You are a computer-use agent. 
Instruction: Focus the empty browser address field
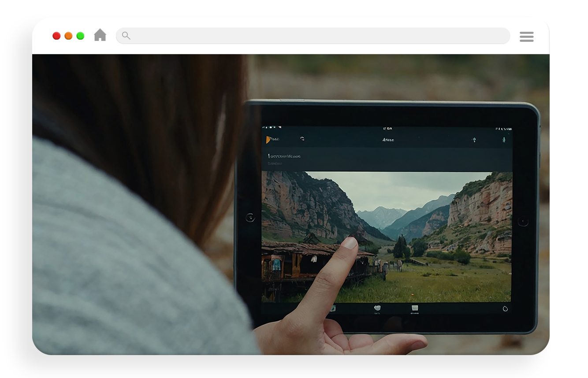click(x=317, y=36)
